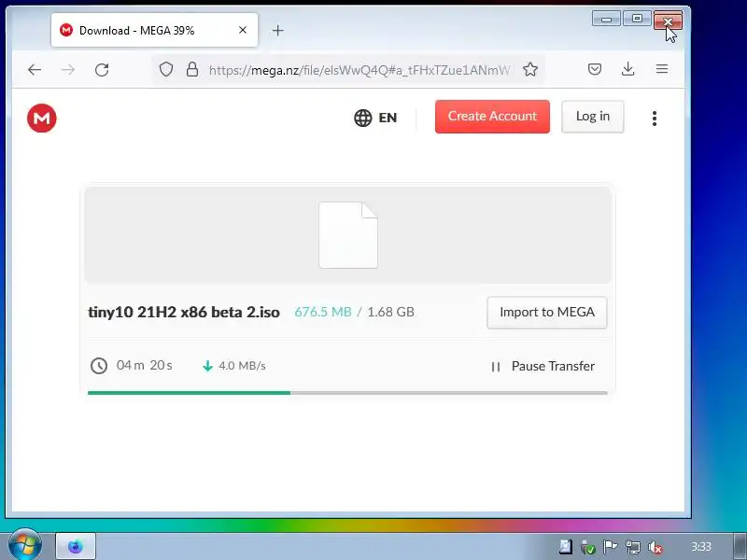Open the Firefox hamburger menu
This screenshot has width=747, height=560.
point(662,69)
